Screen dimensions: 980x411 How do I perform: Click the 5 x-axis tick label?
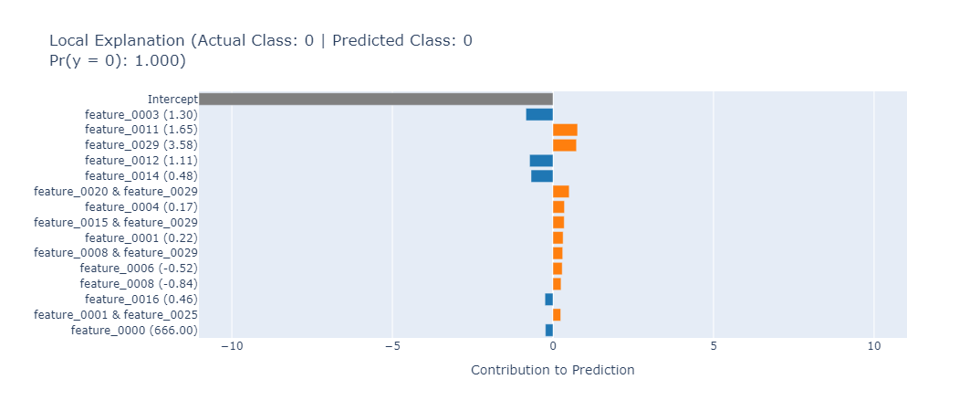[x=714, y=347]
